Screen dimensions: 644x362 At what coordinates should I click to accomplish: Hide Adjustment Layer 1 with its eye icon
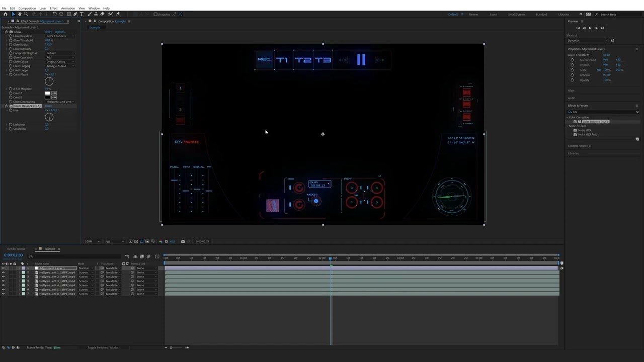(3, 268)
